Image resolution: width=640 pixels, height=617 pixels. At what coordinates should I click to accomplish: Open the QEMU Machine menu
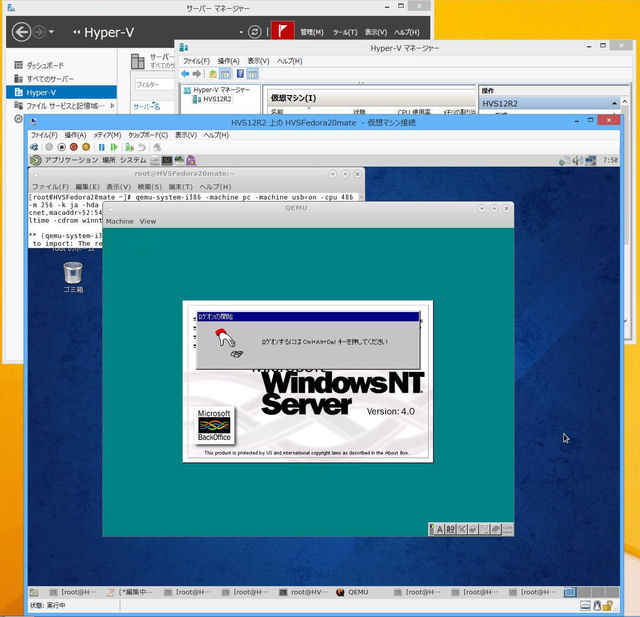coord(120,221)
